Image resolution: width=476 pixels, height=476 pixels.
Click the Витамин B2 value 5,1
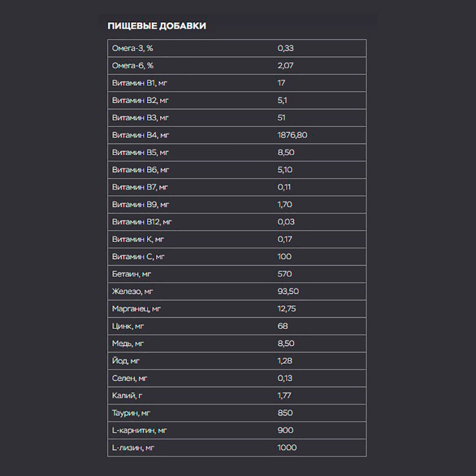click(282, 100)
